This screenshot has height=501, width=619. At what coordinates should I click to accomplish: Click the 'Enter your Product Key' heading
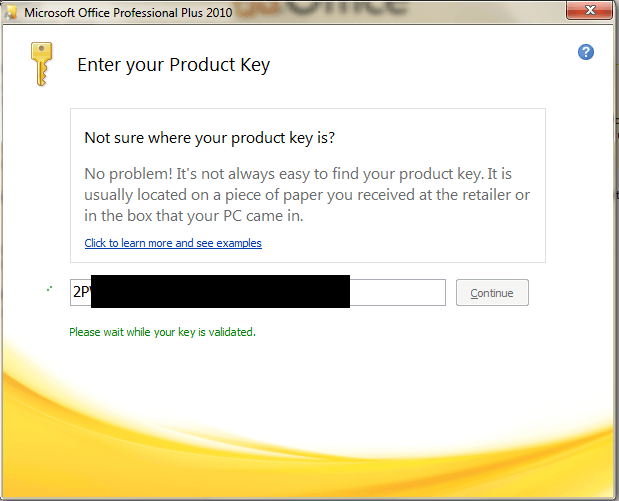click(x=173, y=66)
